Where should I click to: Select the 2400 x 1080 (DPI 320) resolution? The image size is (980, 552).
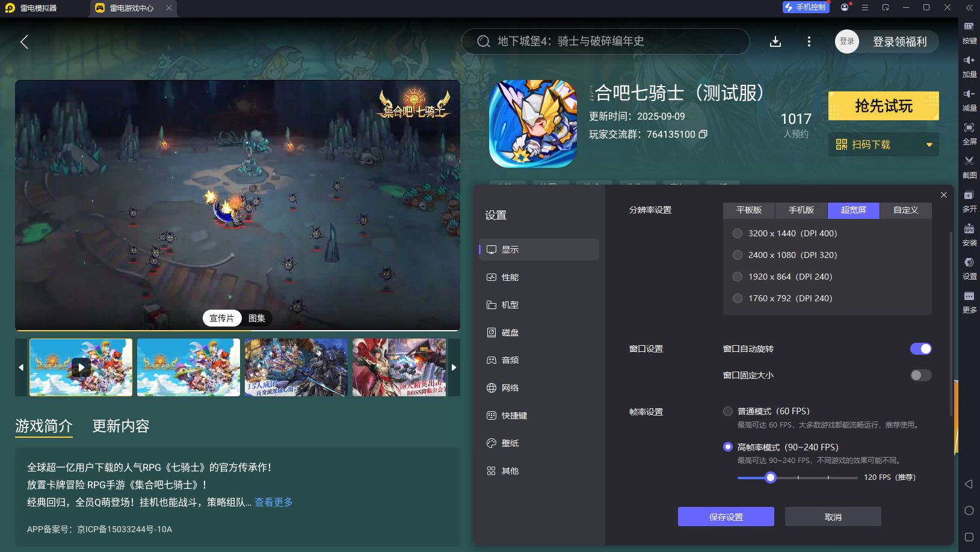coord(738,255)
